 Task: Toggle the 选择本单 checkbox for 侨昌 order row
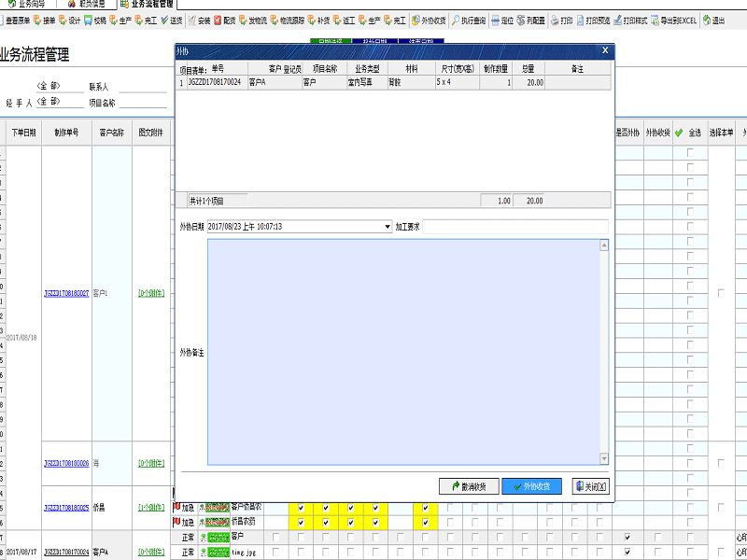[x=721, y=507]
